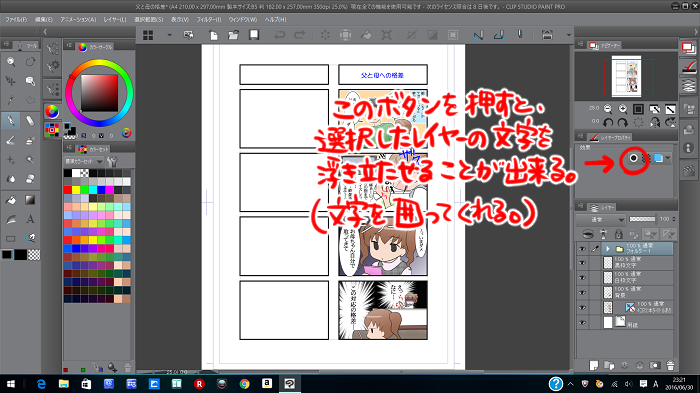The height and width of the screenshot is (393, 700).
Task: Collapse left dock with top arrow
Action: coord(45,32)
